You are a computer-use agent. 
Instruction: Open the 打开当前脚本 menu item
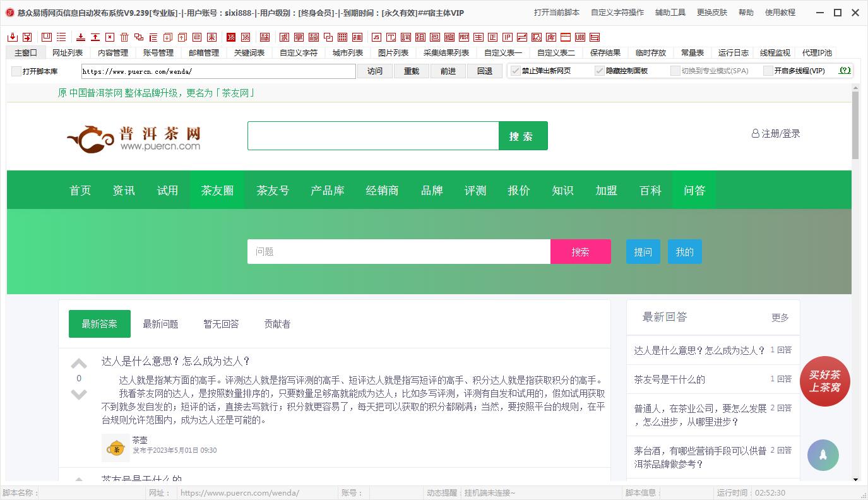(557, 13)
